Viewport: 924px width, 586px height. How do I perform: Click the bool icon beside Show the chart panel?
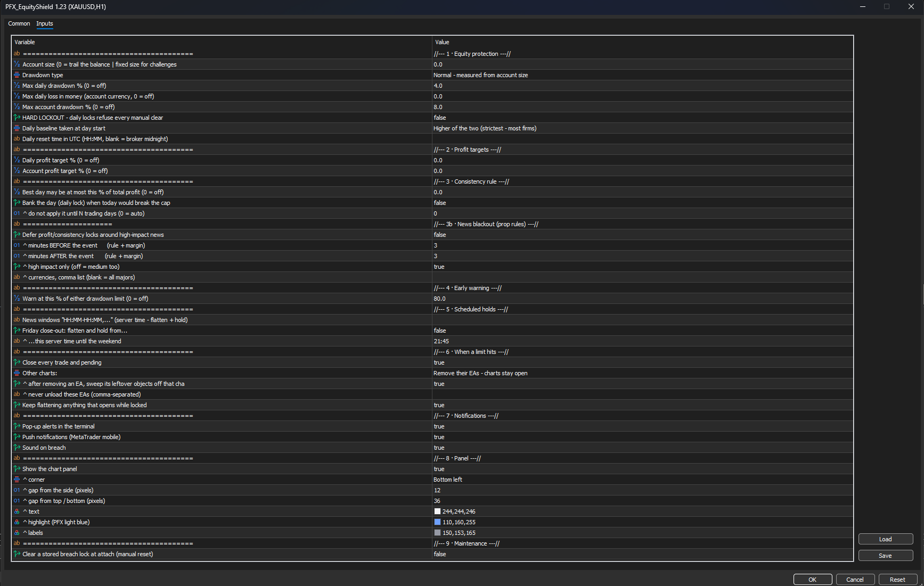17,469
